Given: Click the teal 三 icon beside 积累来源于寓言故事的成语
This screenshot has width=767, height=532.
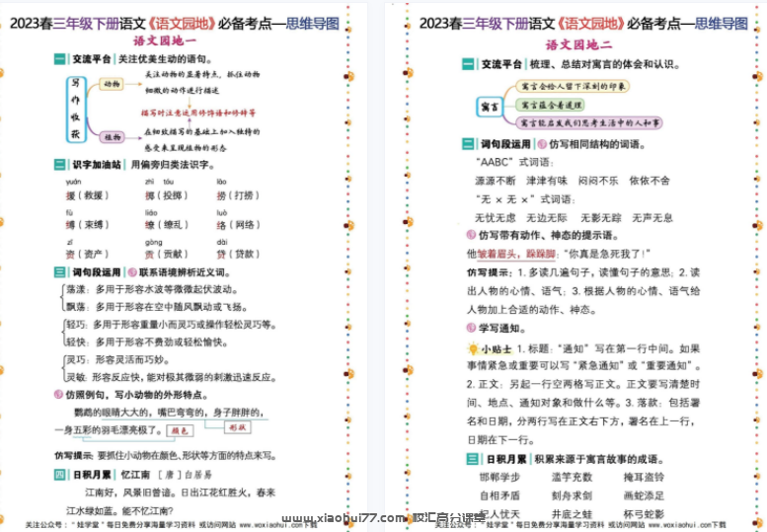Looking at the screenshot, I should click(x=472, y=459).
